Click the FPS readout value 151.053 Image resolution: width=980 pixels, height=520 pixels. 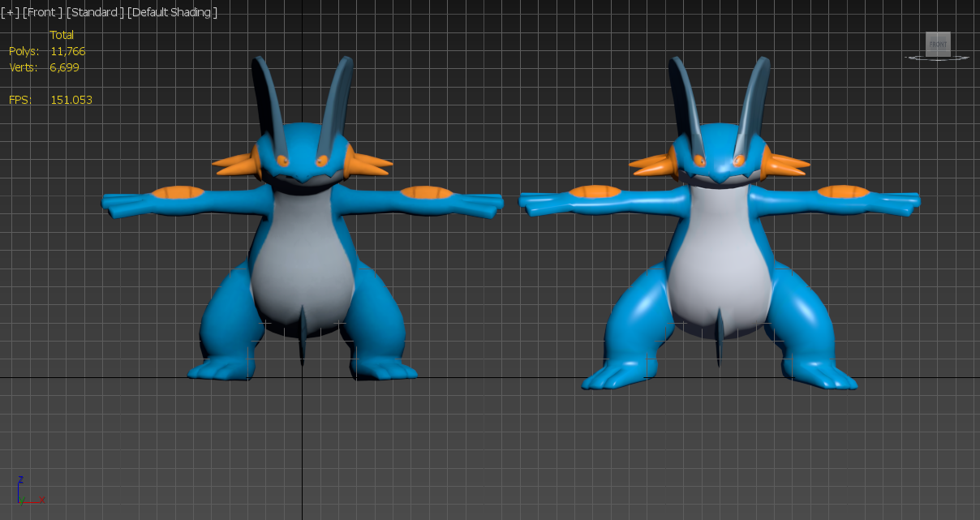pyautogui.click(x=71, y=100)
